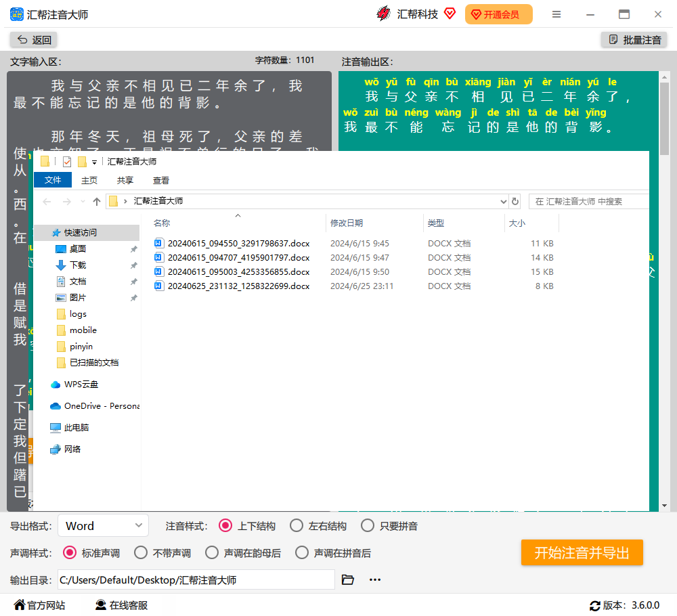Open the quick access toolbar customize arrow

coord(94,162)
